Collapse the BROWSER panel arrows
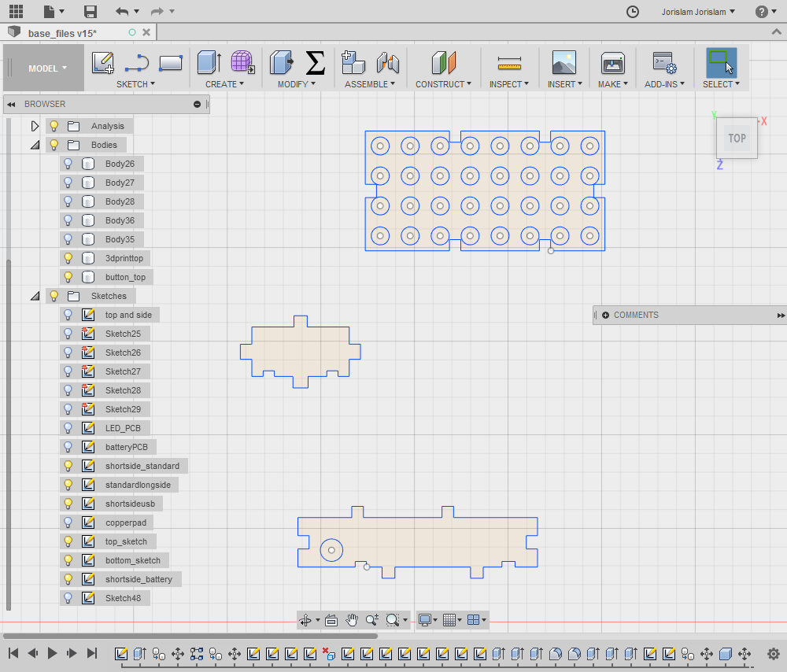Viewport: 787px width, 672px height. click(x=11, y=105)
